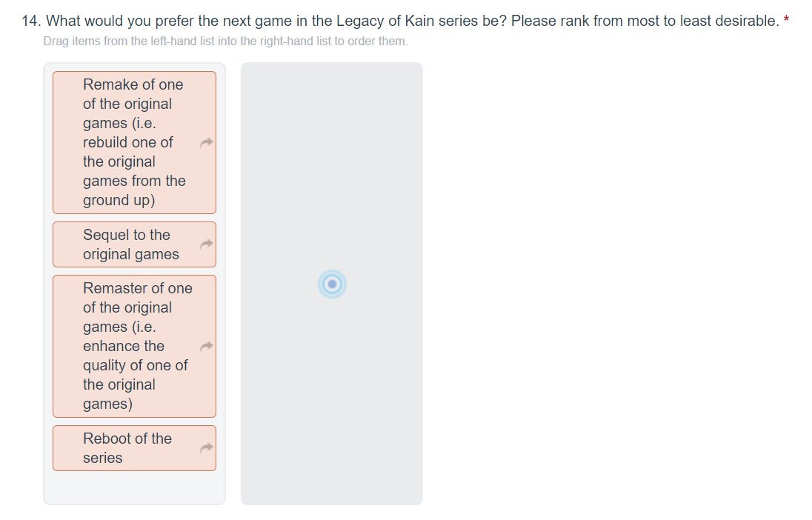Click the blue circular indicator in the right list
Image resolution: width=812 pixels, height=520 pixels.
pyautogui.click(x=332, y=284)
